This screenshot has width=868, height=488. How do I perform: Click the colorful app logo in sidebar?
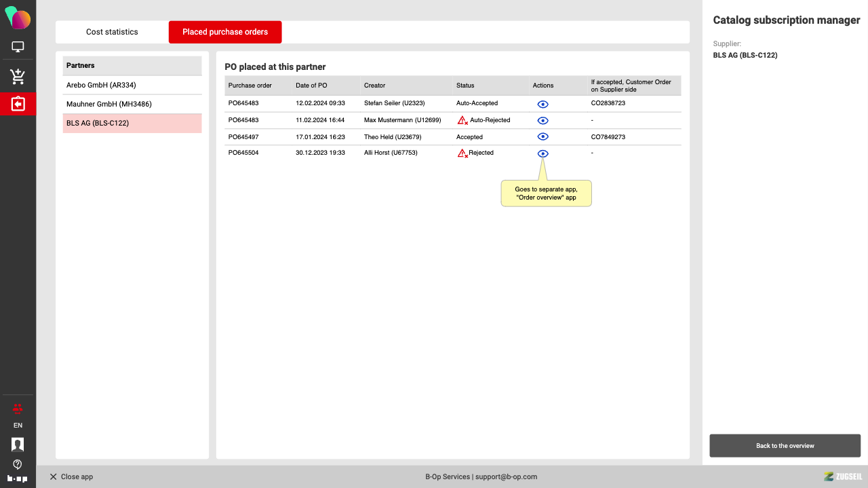click(x=18, y=18)
